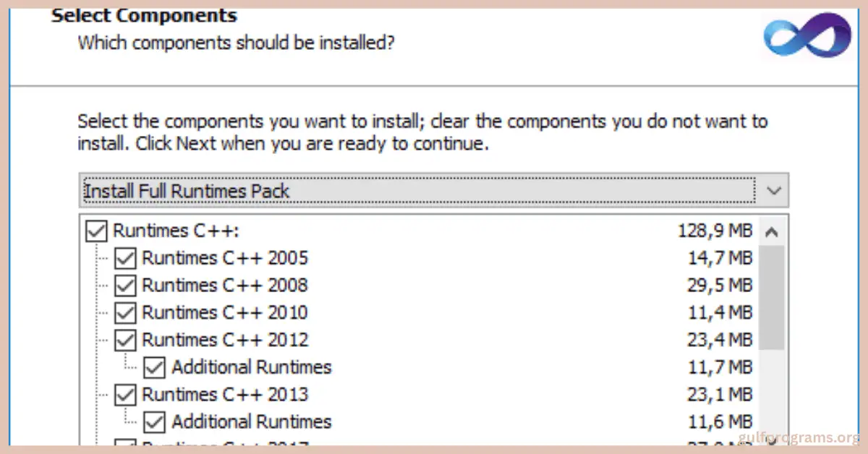The image size is (868, 454).
Task: Uncheck Additional Runtimes under Runtimes C++ 2013
Action: pyautogui.click(x=154, y=421)
